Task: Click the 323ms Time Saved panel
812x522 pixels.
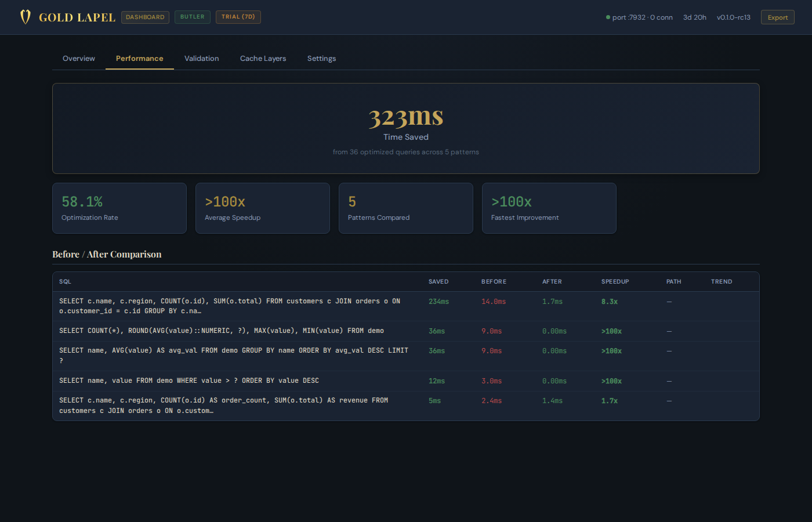Action: point(406,128)
